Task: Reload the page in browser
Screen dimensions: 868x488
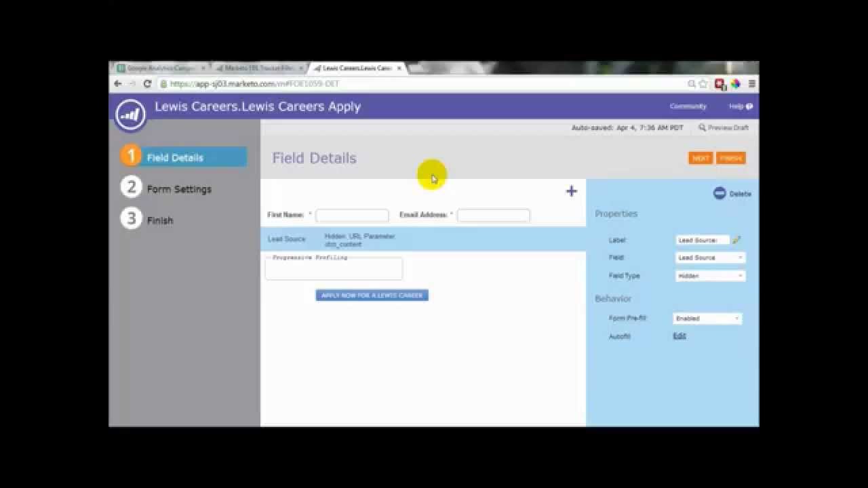Action: coord(147,83)
